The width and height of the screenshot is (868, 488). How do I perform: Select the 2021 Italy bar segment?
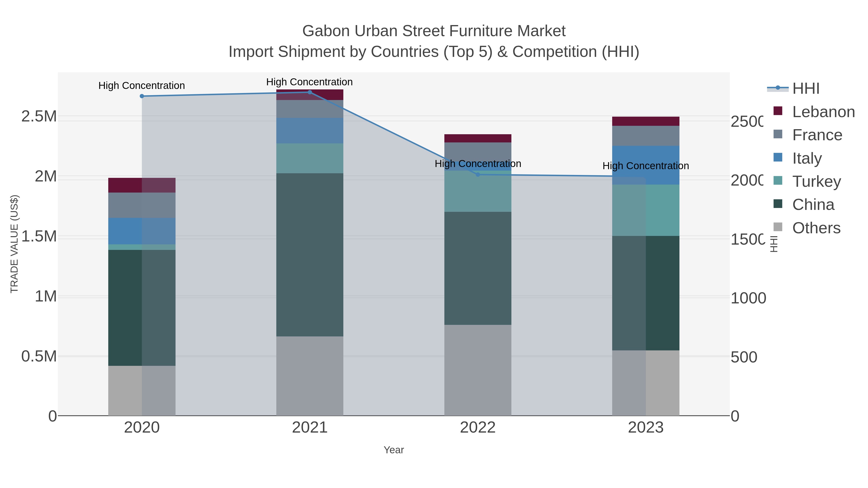point(310,131)
